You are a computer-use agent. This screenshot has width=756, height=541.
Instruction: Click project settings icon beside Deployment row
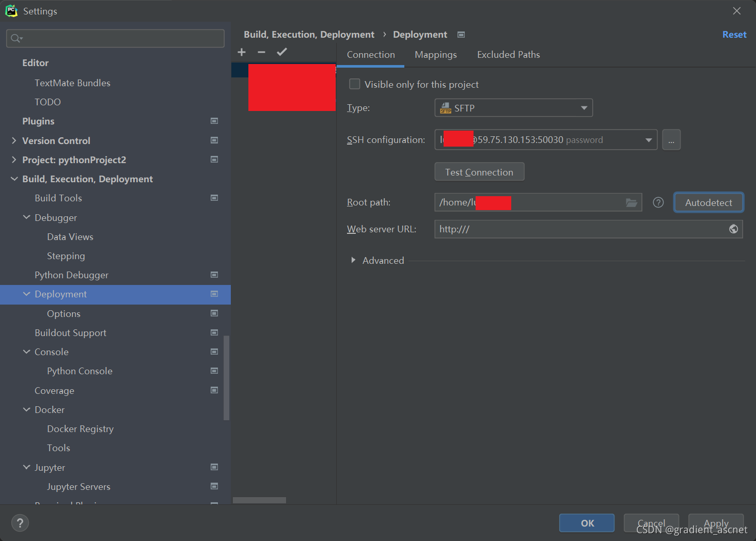pos(214,294)
